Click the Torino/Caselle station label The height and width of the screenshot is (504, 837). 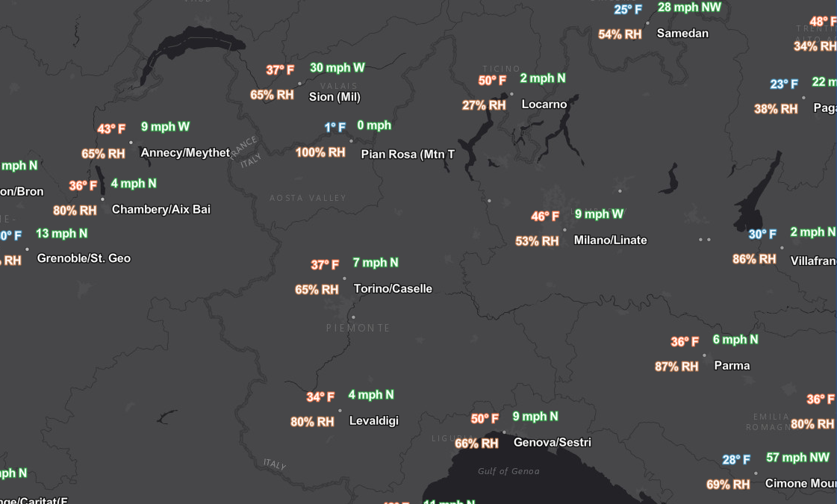point(393,289)
